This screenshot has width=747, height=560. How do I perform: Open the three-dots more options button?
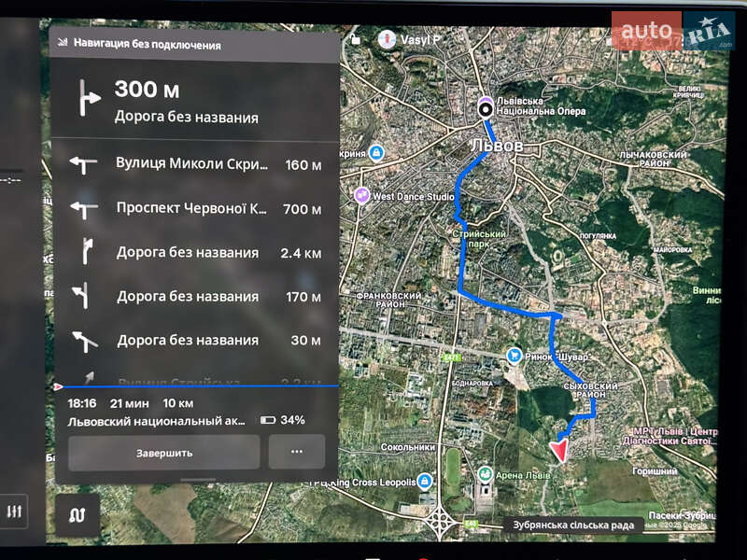pyautogui.click(x=297, y=452)
